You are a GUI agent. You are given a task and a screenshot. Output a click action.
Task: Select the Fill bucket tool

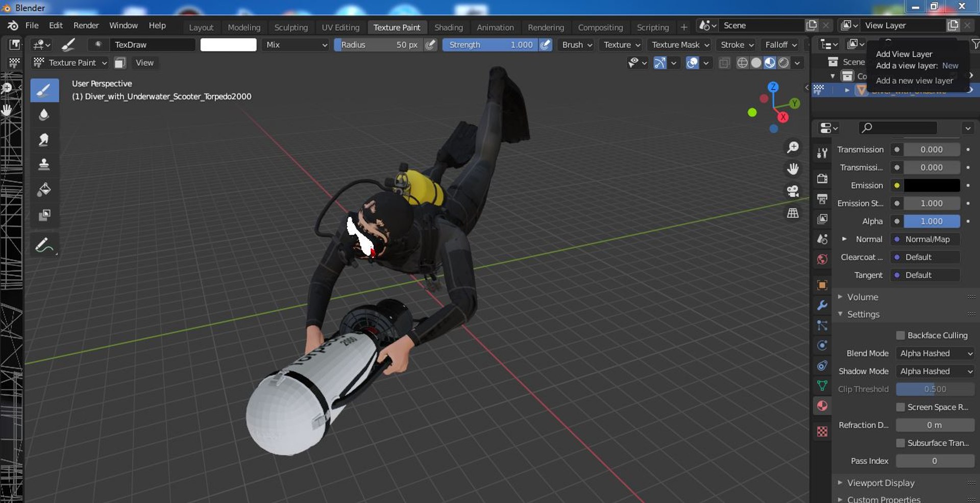[44, 190]
